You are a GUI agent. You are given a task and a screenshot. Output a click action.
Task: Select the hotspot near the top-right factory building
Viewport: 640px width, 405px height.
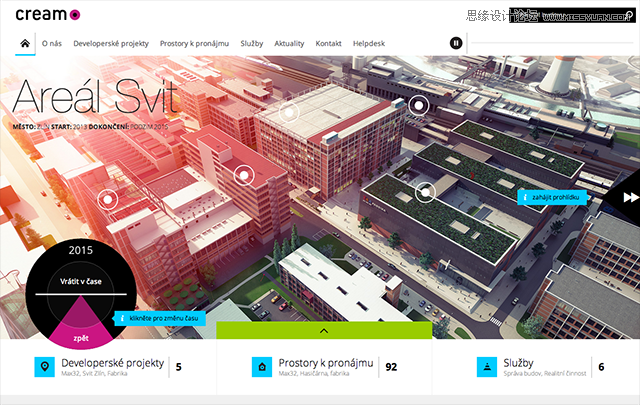[418, 105]
